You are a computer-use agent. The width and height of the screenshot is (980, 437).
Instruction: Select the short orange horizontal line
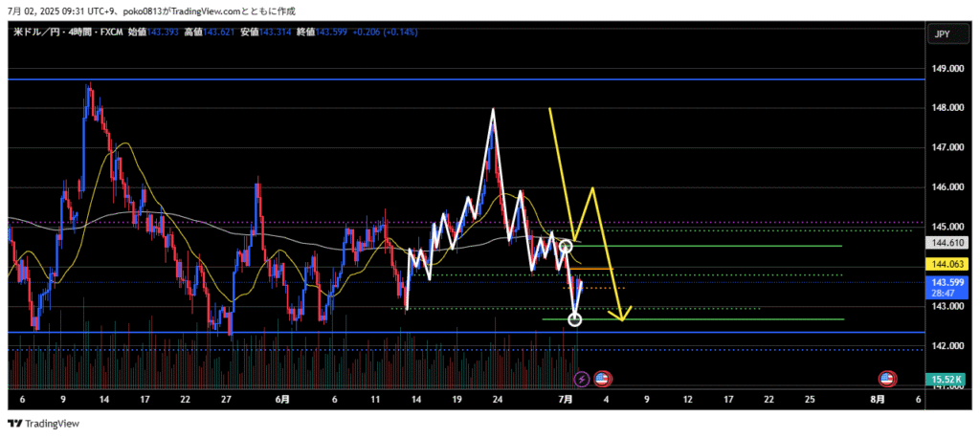tap(593, 269)
